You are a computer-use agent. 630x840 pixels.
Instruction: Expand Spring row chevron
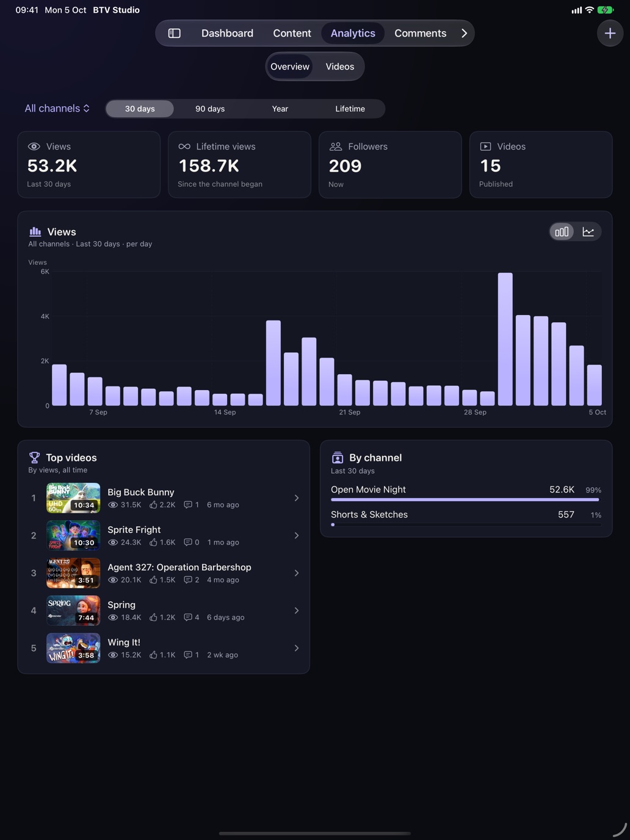pos(297,610)
